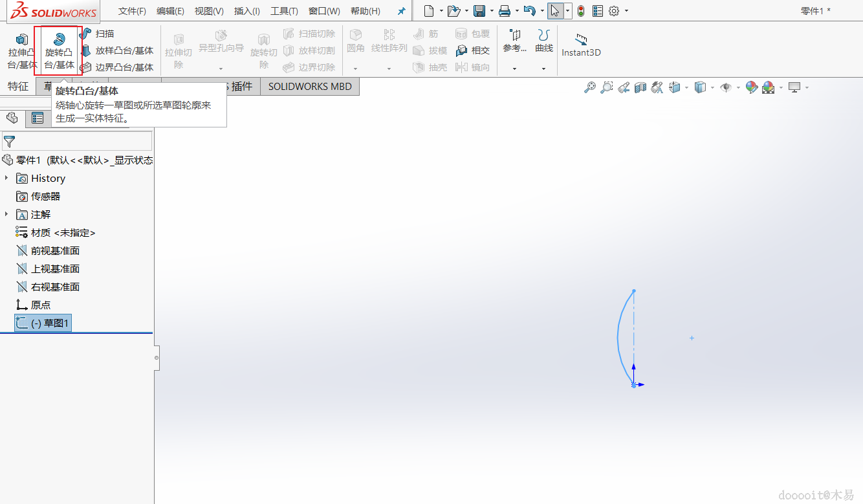Select 放样凸台/基体 loft boss tool
863x504 pixels.
pyautogui.click(x=116, y=50)
